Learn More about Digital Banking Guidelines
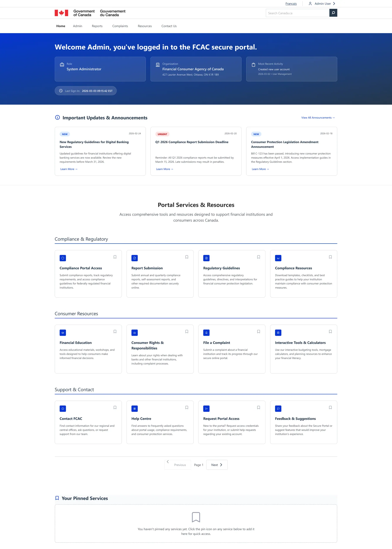Image resolution: width=392 pixels, height=549 pixels. coord(69,169)
